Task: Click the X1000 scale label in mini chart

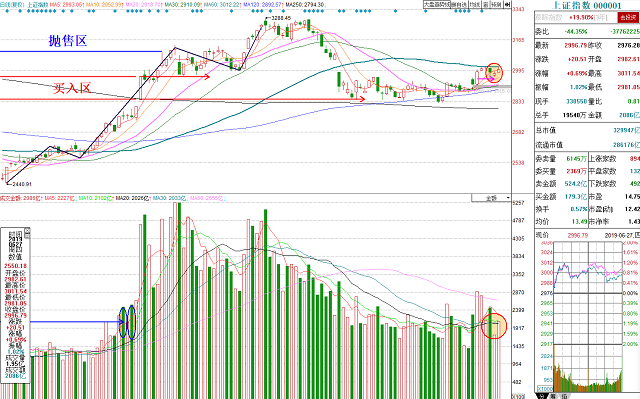Action: (x=545, y=389)
